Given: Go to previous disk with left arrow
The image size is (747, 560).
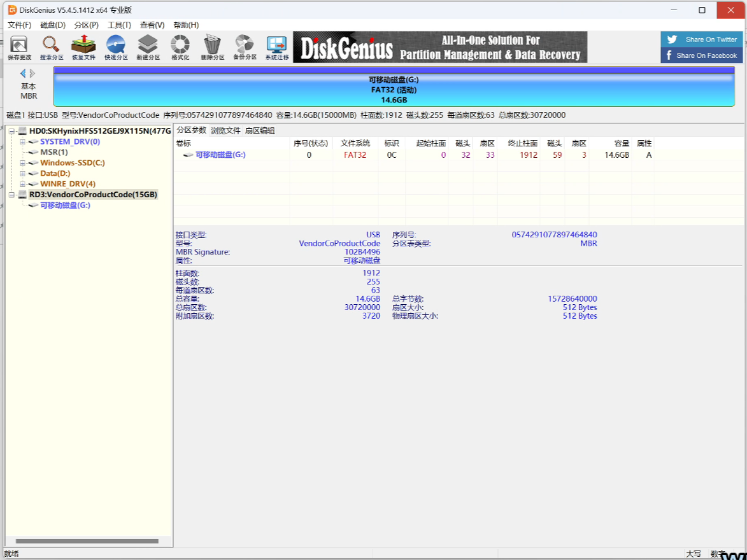Looking at the screenshot, I should [22, 73].
